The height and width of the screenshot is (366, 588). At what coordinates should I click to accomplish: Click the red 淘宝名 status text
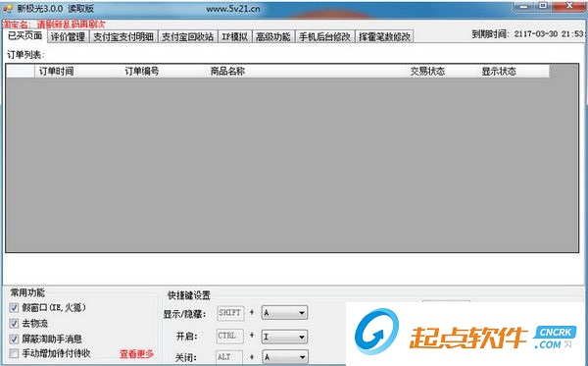coord(54,25)
